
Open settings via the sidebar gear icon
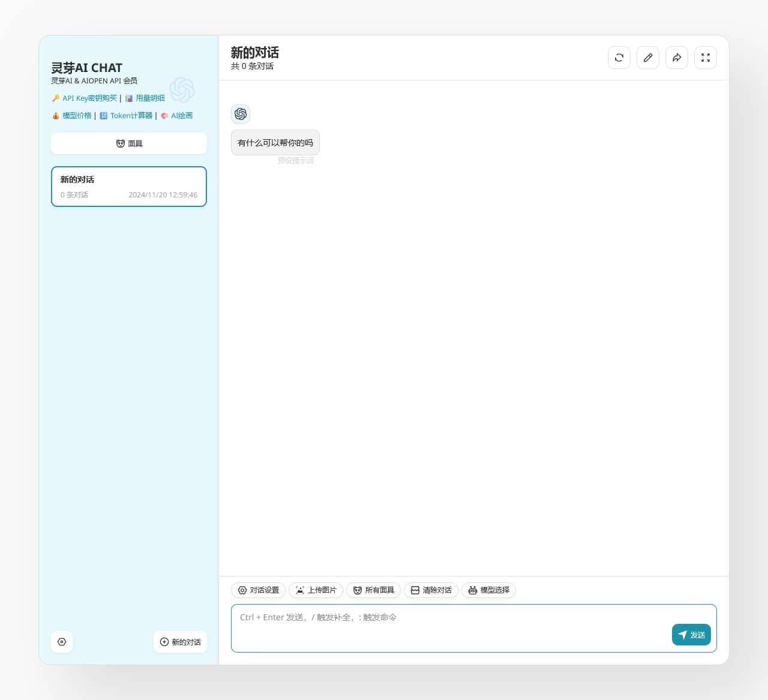pyautogui.click(x=62, y=642)
